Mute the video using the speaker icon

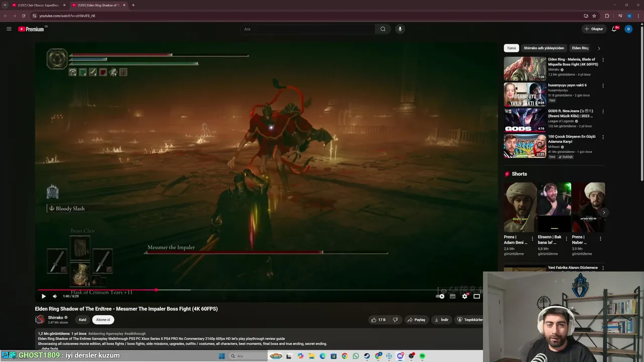point(55,296)
